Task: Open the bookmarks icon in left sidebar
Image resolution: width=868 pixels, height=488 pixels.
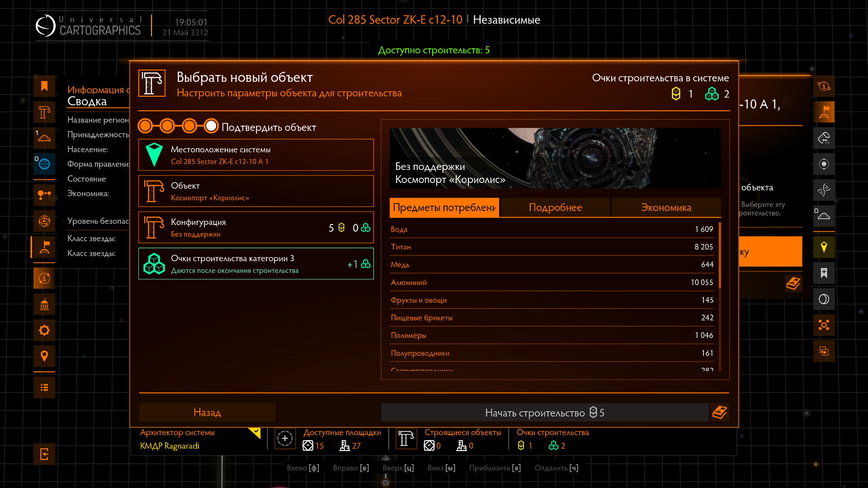Action: [44, 86]
